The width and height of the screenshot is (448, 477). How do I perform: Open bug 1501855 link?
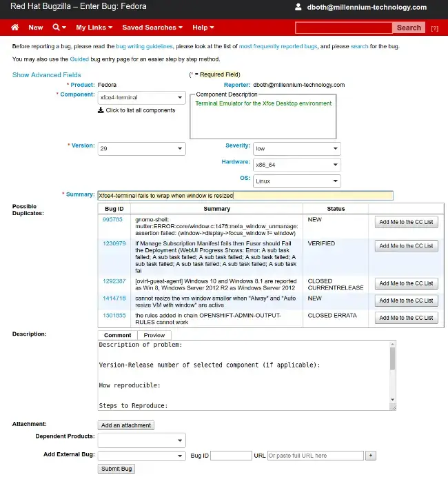pyautogui.click(x=114, y=316)
